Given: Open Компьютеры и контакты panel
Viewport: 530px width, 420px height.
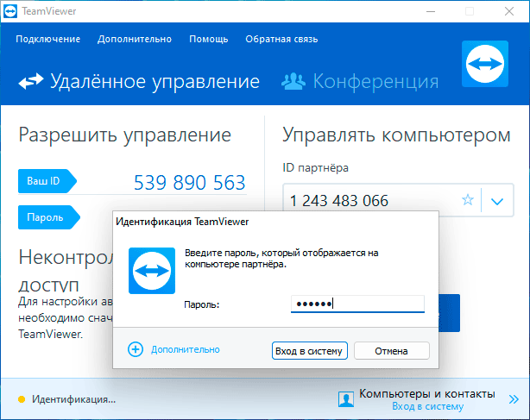Looking at the screenshot, I should pos(427,393).
